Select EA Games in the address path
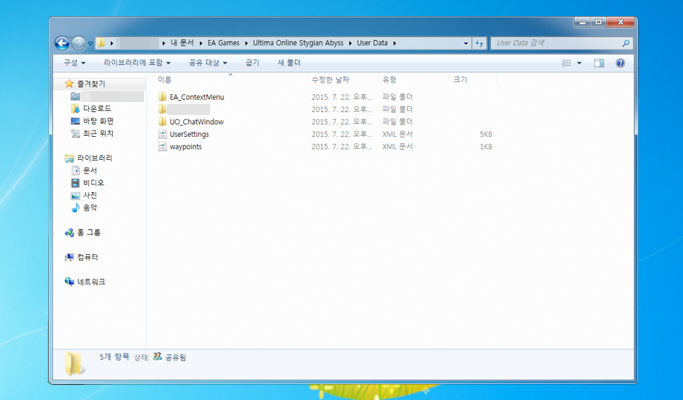This screenshot has height=400, width=683. click(223, 43)
